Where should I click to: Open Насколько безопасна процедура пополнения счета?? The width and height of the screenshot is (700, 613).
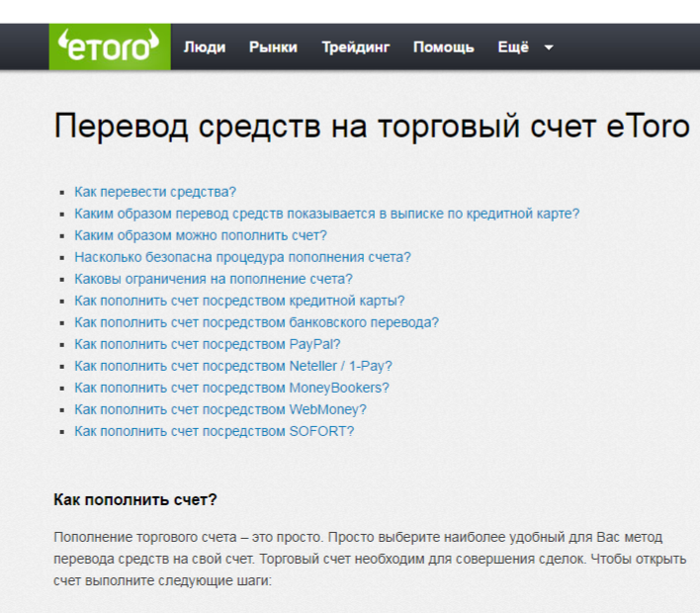point(242,257)
